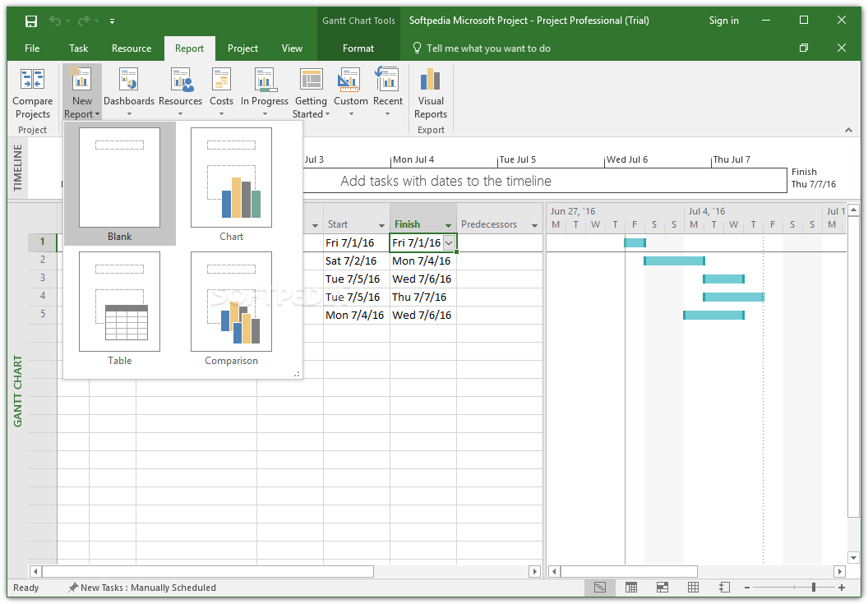Click Start cell Mon 7/4/16
Screen dimensions: 868x604
[357, 315]
